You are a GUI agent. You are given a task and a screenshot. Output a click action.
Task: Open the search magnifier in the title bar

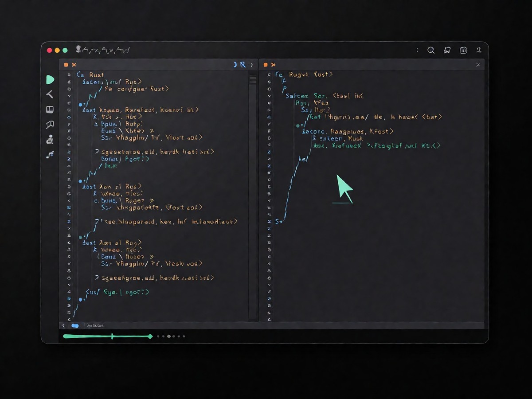tap(431, 51)
